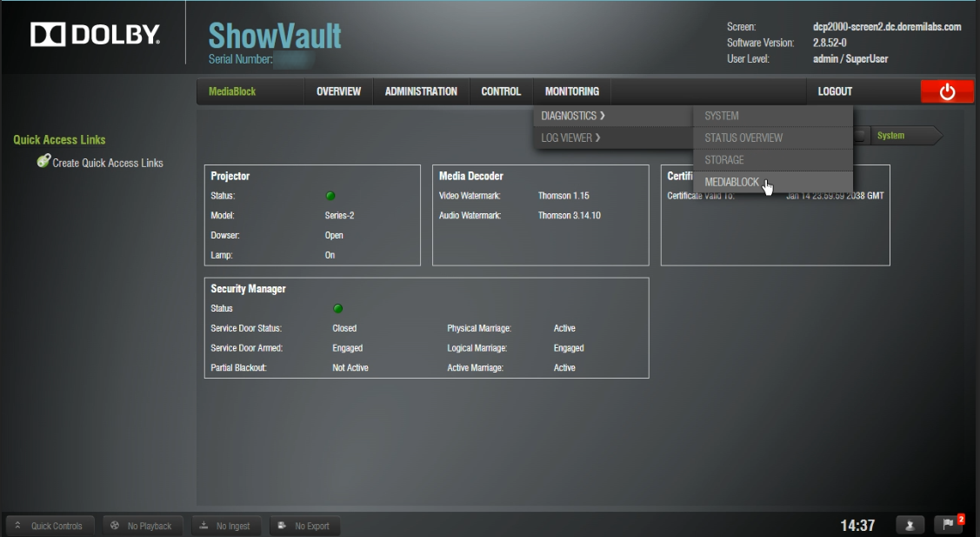Open the notifications flag icon
Image resolution: width=980 pixels, height=537 pixels.
point(949,525)
